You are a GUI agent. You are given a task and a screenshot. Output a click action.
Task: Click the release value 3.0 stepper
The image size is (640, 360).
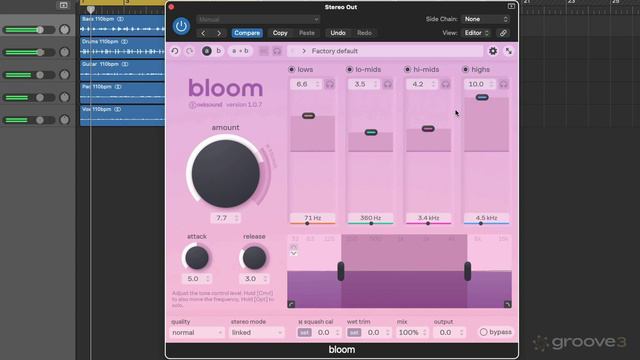coord(254,279)
